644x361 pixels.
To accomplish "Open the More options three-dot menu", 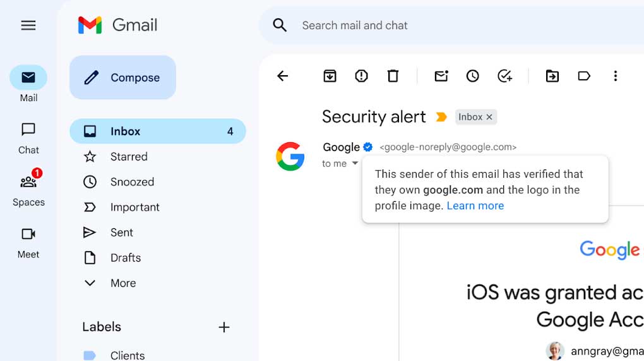I will 616,76.
